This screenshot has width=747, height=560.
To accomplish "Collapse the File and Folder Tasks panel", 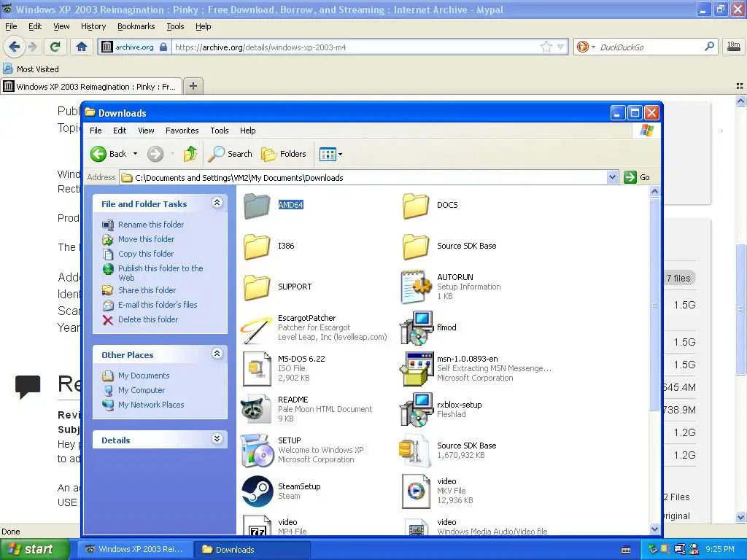I will click(x=217, y=203).
